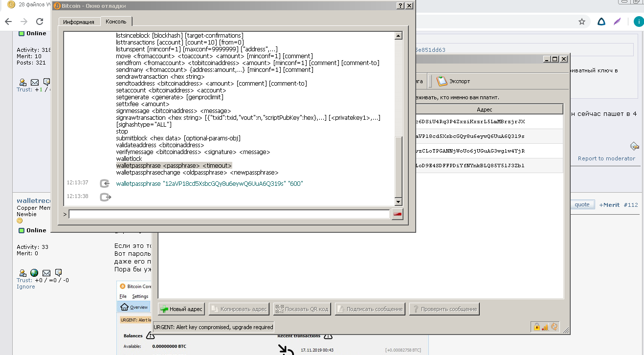
Task: Click the Адрес column header
Action: pos(484,110)
